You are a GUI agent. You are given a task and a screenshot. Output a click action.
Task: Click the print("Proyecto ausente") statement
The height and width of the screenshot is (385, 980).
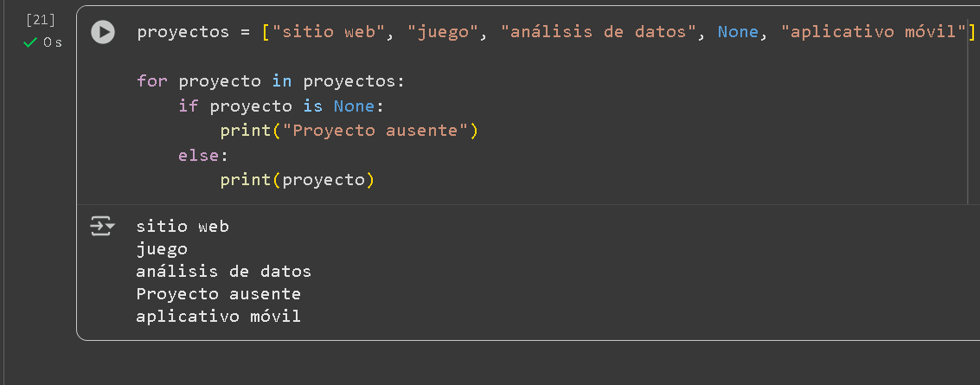coord(349,131)
